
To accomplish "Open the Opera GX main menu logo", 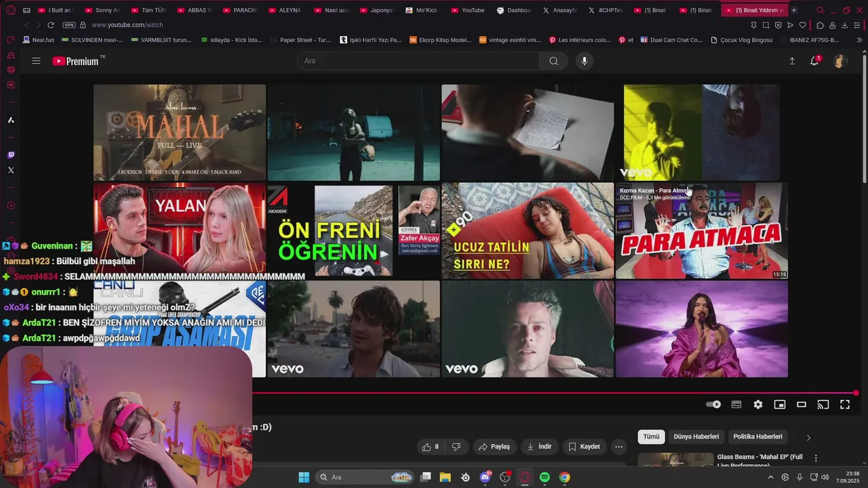I will click(11, 10).
